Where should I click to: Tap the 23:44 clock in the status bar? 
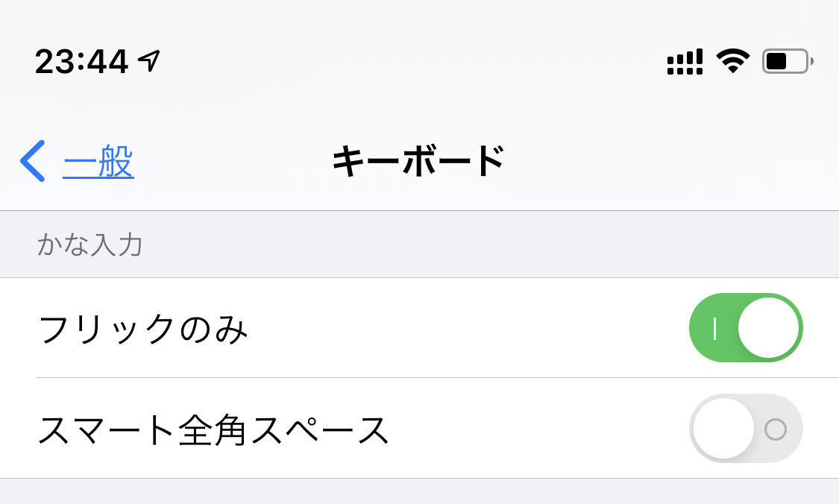pos(82,61)
